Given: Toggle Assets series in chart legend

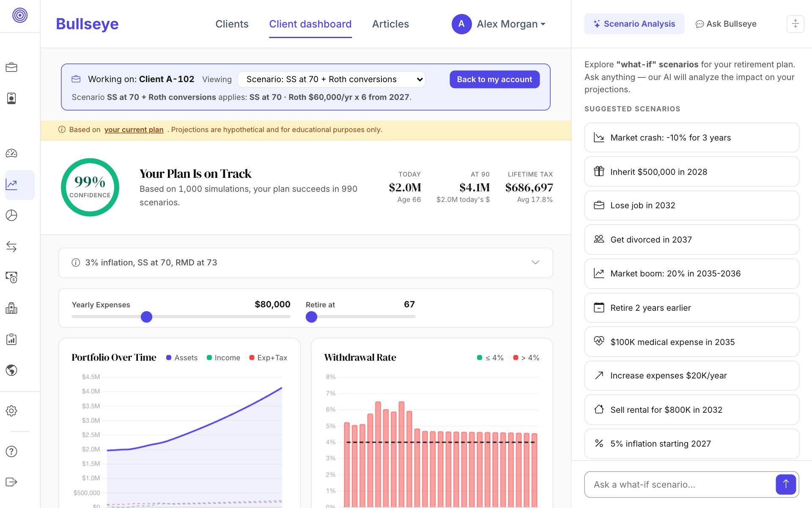Looking at the screenshot, I should pos(182,358).
